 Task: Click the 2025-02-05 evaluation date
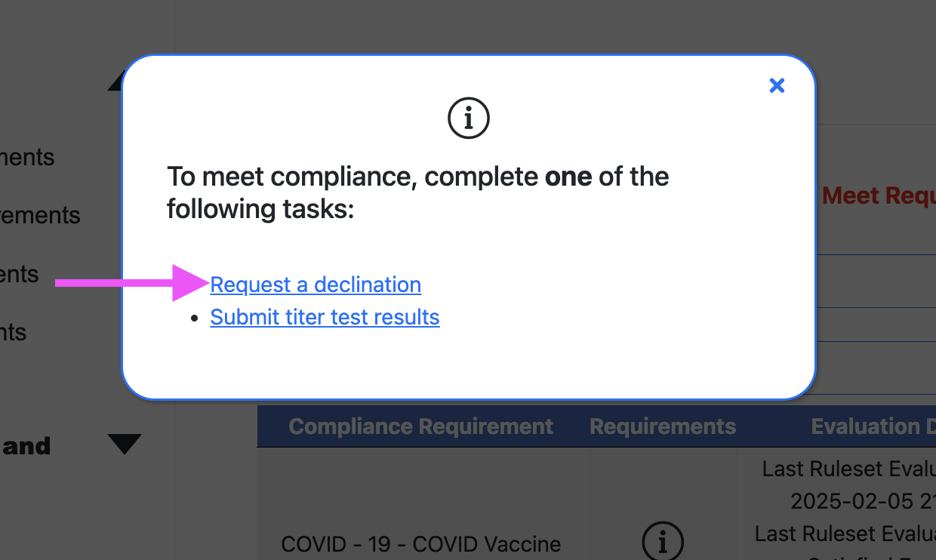[x=862, y=500]
